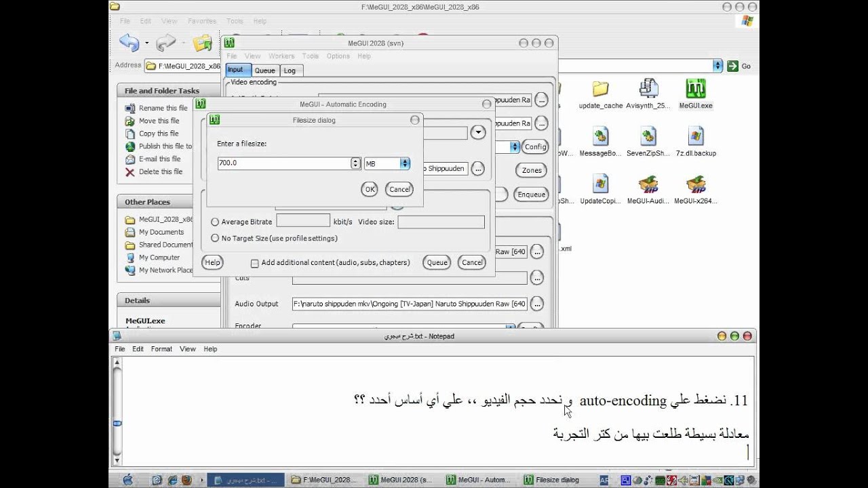Image resolution: width=868 pixels, height=488 pixels.
Task: Select the update_cache folder icon
Action: click(x=600, y=89)
